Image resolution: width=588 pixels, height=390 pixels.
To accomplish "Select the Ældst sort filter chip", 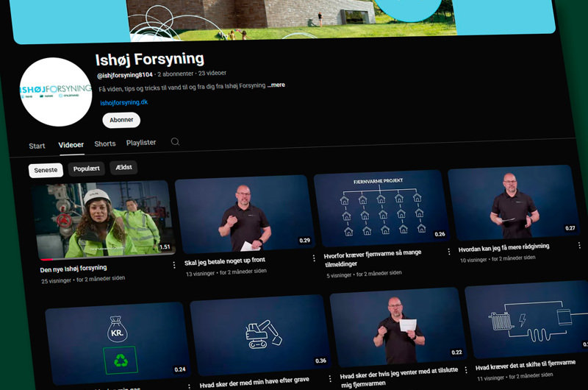I will pyautogui.click(x=123, y=167).
